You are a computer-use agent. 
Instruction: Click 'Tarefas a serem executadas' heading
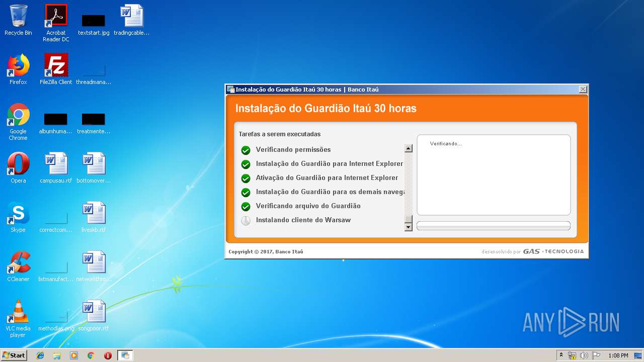coord(279,134)
